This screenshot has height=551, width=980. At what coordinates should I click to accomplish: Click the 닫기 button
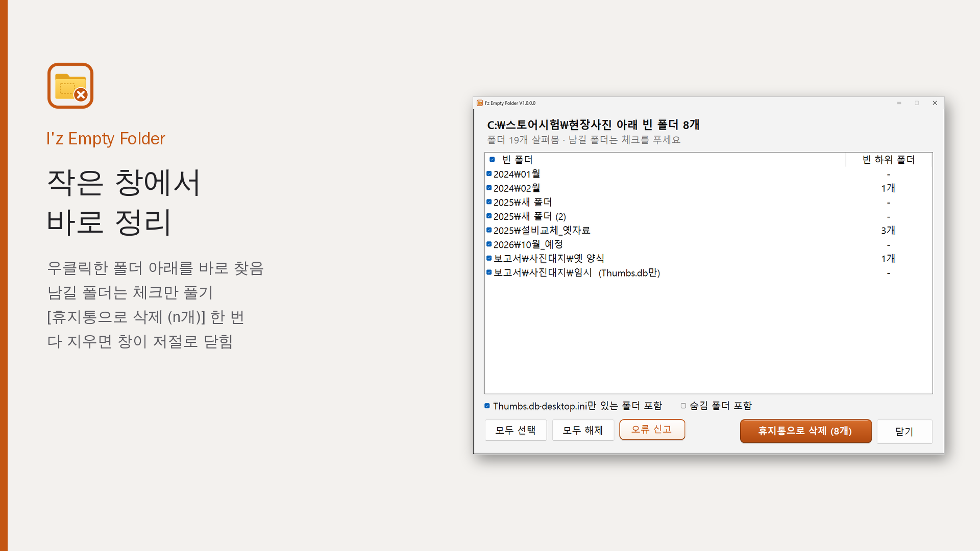click(904, 432)
